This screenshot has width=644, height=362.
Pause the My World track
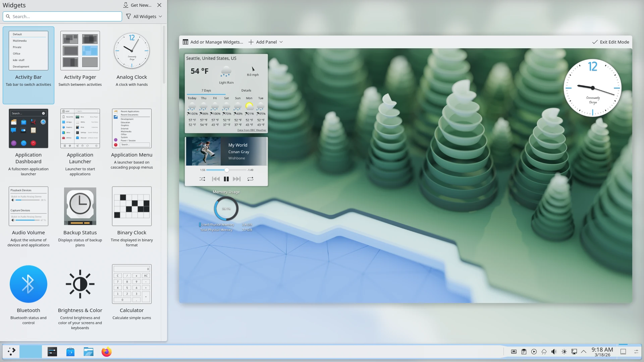click(226, 179)
